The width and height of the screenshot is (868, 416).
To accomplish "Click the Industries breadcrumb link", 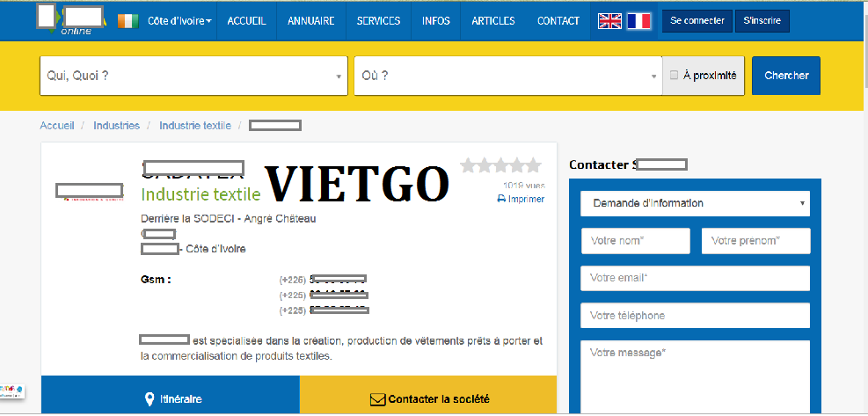I will [x=117, y=126].
